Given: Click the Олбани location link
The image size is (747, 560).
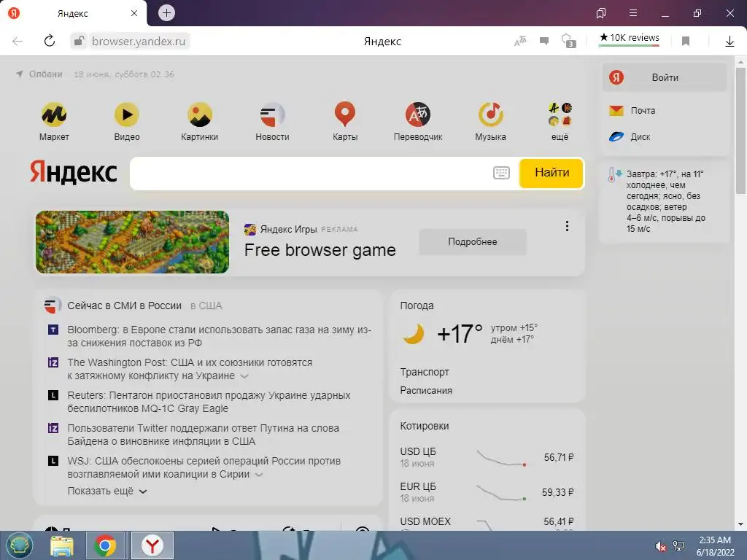Looking at the screenshot, I should pyautogui.click(x=46, y=74).
